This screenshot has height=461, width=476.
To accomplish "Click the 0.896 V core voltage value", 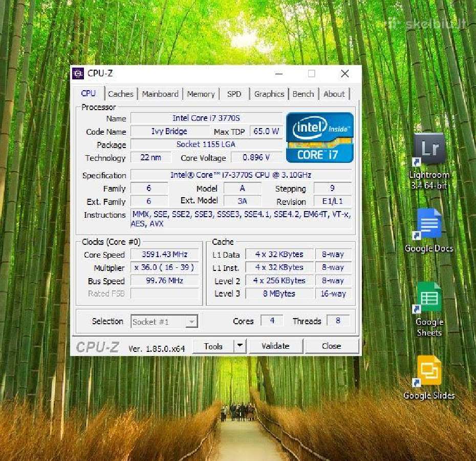I will click(x=256, y=157).
